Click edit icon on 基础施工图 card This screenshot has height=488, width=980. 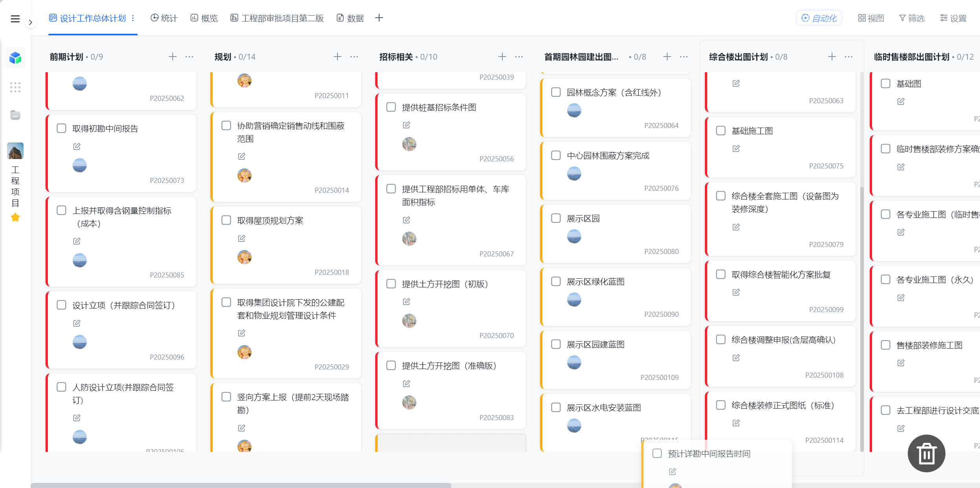click(x=736, y=148)
